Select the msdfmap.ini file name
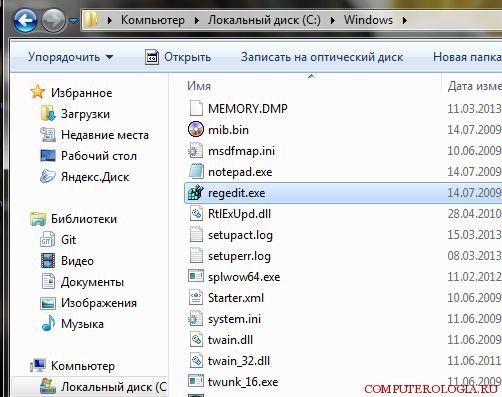Viewport: 502px width, 397px height. [x=241, y=151]
